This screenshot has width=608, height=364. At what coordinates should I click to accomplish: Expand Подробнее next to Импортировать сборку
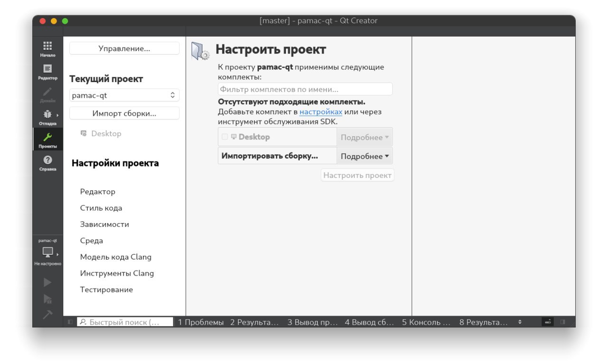coord(364,156)
